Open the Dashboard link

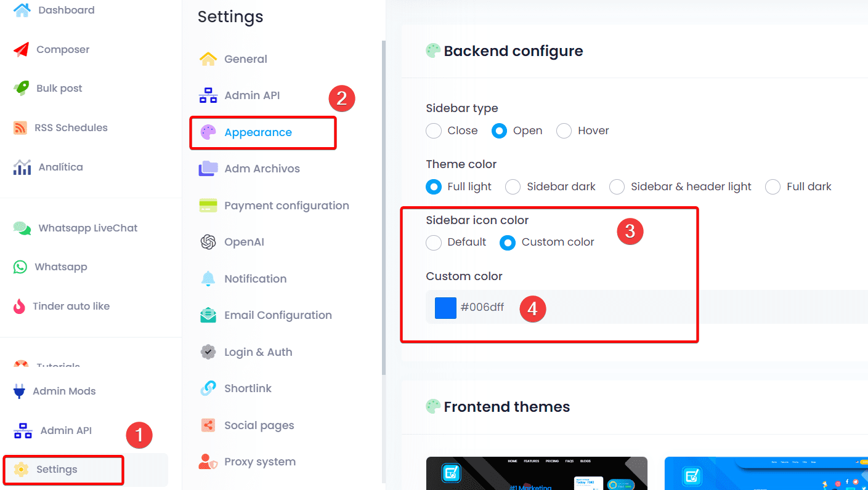66,10
